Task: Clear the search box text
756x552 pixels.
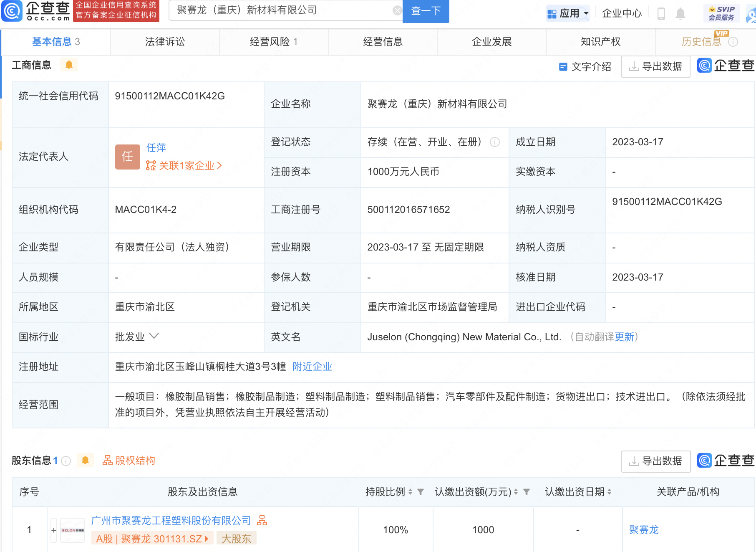Action: pyautogui.click(x=398, y=10)
